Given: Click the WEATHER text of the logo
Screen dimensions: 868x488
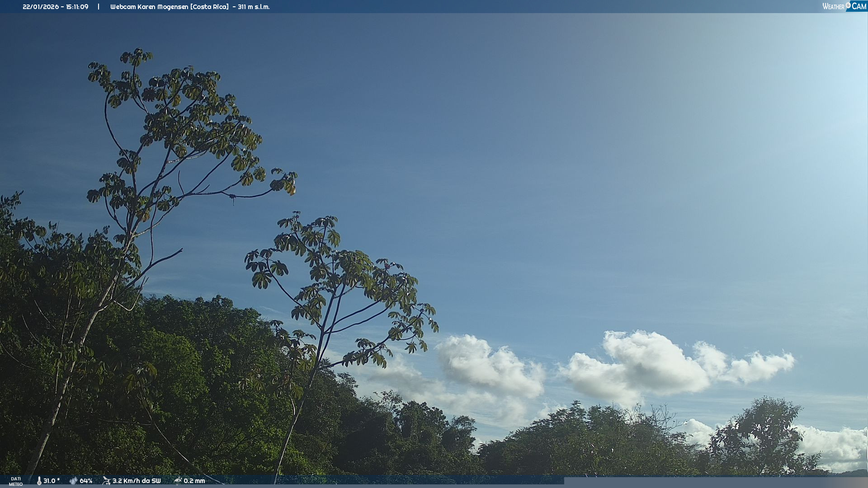Looking at the screenshot, I should coord(833,7).
